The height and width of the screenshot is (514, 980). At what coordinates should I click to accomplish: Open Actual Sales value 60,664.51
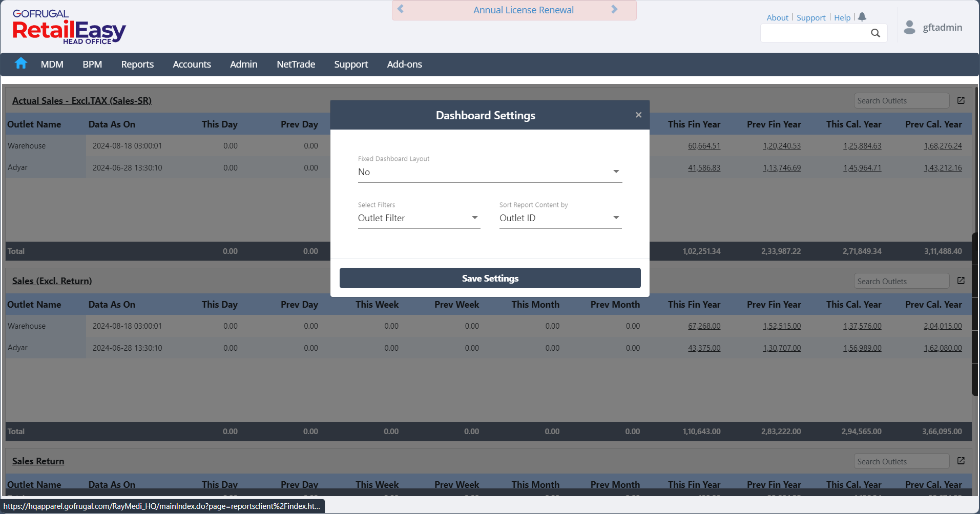point(704,146)
